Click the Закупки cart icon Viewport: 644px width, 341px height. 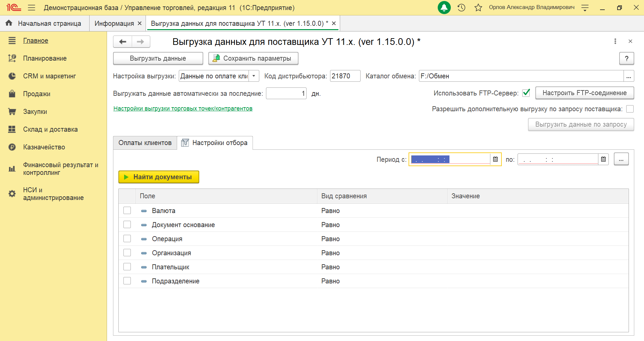[12, 112]
